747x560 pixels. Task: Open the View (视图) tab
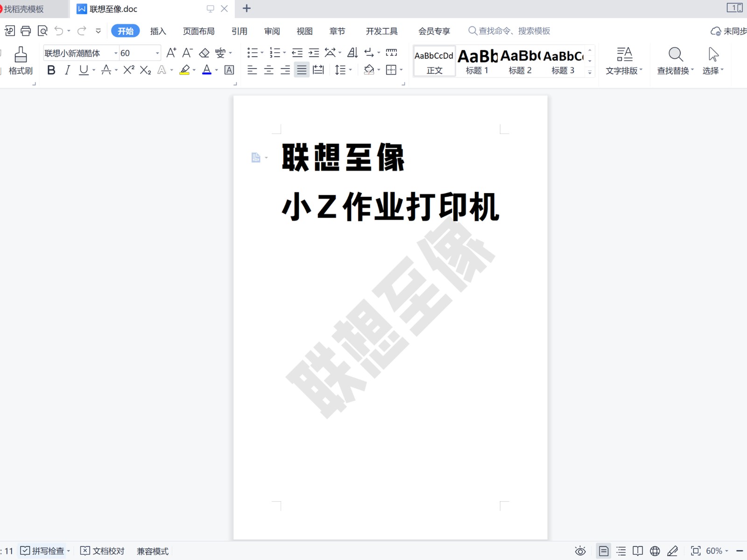[304, 31]
